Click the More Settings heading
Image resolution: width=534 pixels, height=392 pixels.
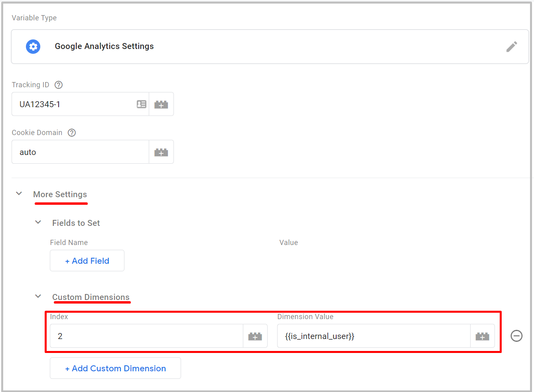(60, 194)
